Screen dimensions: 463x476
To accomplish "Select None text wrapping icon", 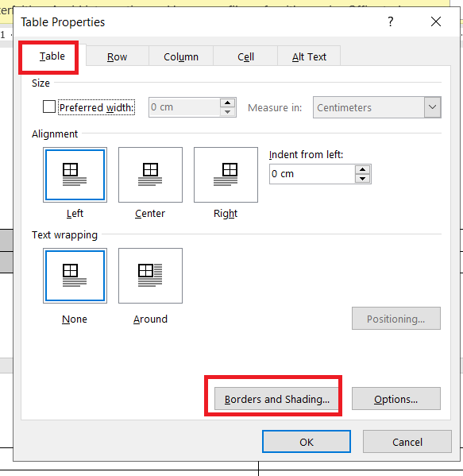I will point(75,276).
